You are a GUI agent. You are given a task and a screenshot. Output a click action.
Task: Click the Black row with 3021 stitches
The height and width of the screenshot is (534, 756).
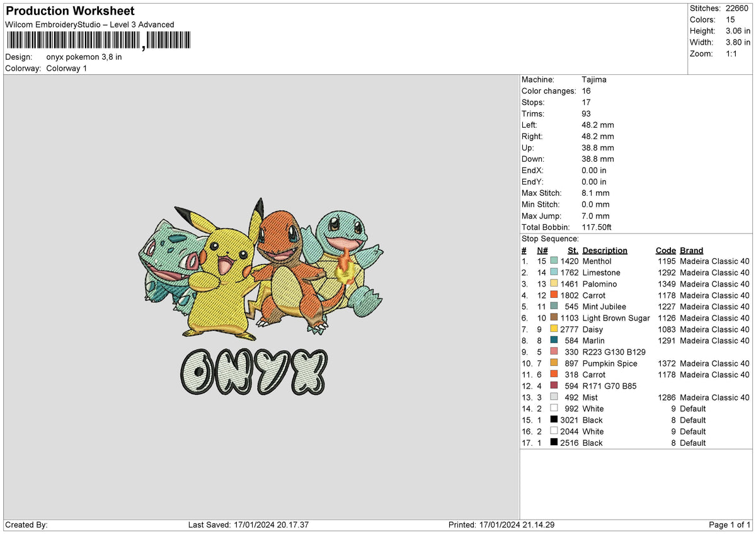pyautogui.click(x=636, y=420)
